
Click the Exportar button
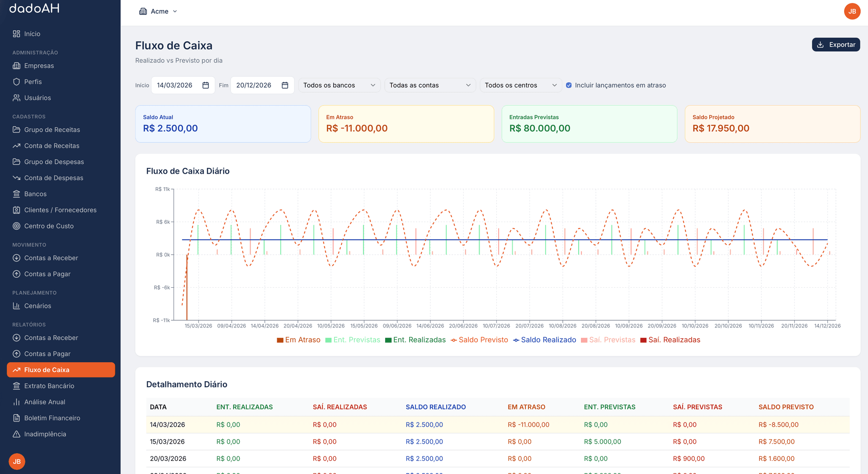[835, 45]
